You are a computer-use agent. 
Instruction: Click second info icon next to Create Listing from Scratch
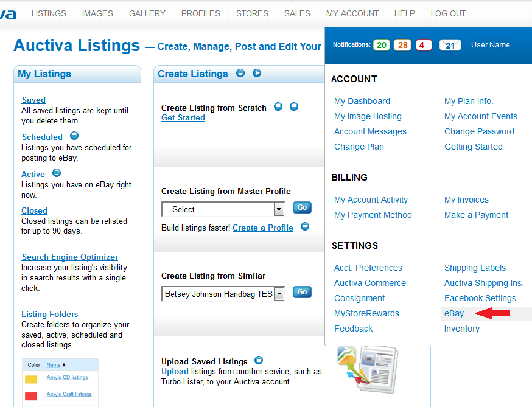(x=294, y=106)
